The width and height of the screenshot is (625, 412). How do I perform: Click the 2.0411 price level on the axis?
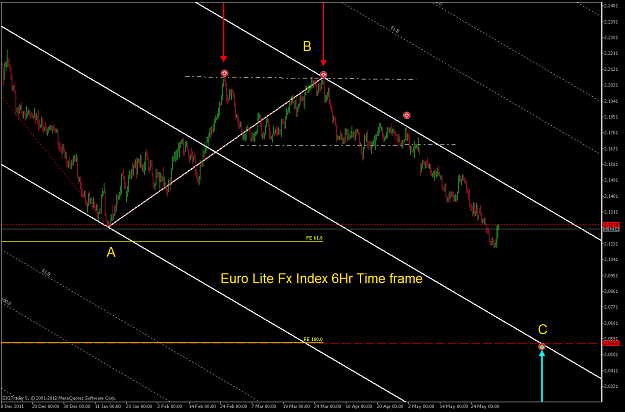pyautogui.click(x=611, y=371)
